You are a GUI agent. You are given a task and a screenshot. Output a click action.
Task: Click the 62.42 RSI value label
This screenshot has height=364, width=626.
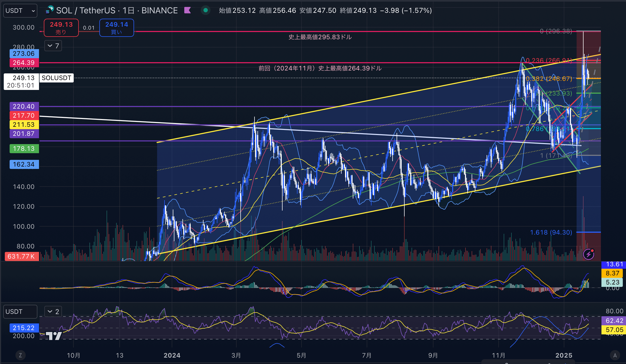[614, 321]
